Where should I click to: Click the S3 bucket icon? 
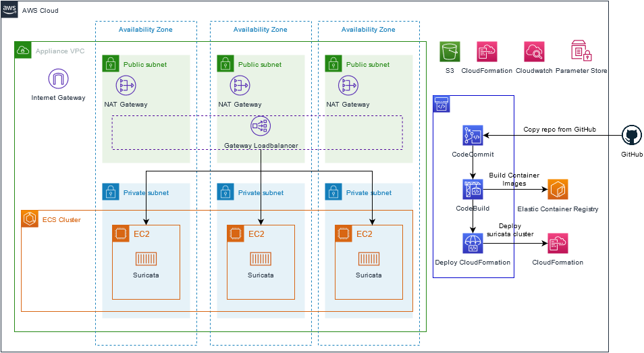click(450, 52)
